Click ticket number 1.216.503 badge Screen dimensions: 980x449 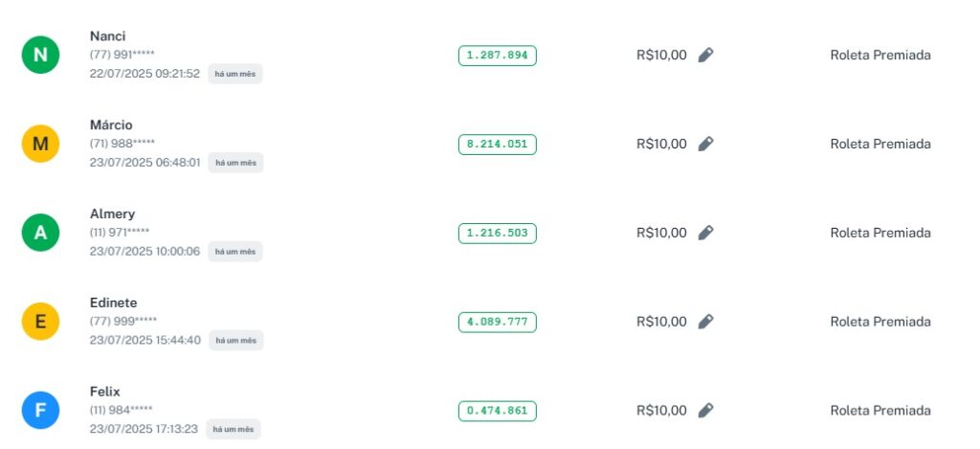pos(497,233)
